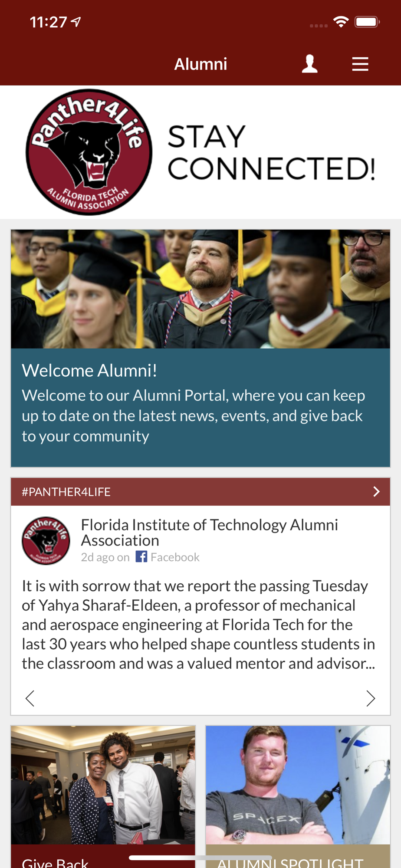Open the hamburger menu
401x868 pixels.
[360, 64]
